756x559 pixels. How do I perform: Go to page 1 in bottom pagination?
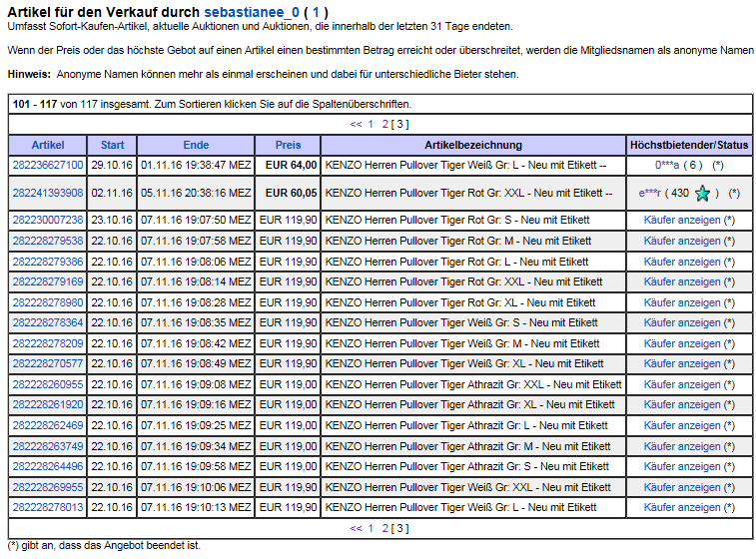[371, 529]
